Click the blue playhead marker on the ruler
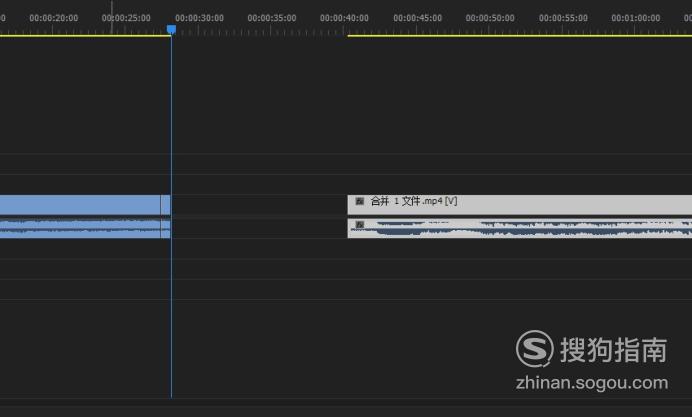This screenshot has height=417, width=692. click(171, 30)
